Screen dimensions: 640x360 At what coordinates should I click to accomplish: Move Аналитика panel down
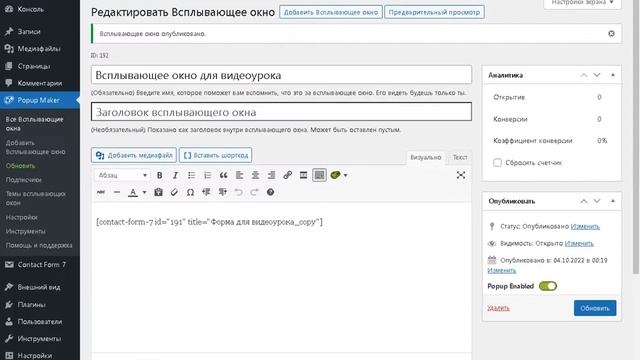pyautogui.click(x=597, y=75)
